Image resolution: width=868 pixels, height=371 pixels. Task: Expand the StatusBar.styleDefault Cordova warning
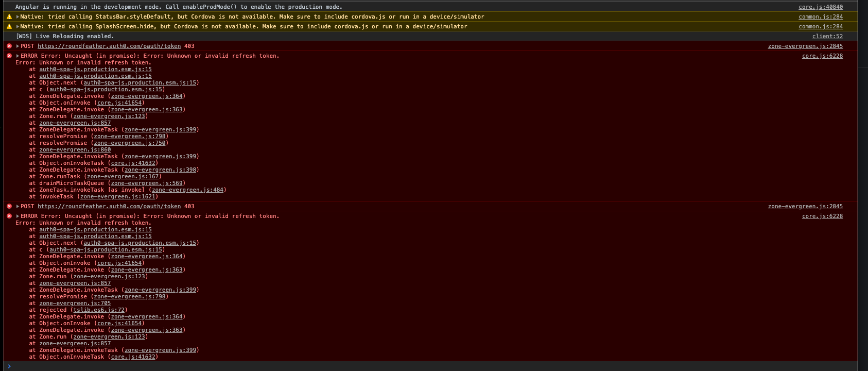(18, 16)
